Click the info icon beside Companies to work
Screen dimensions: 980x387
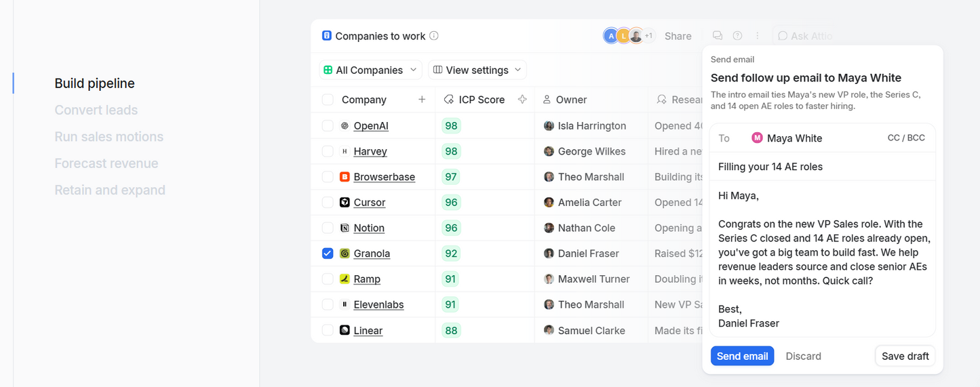click(x=434, y=36)
